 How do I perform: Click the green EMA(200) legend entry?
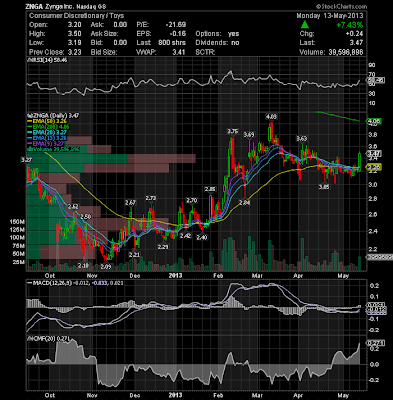pos(49,127)
